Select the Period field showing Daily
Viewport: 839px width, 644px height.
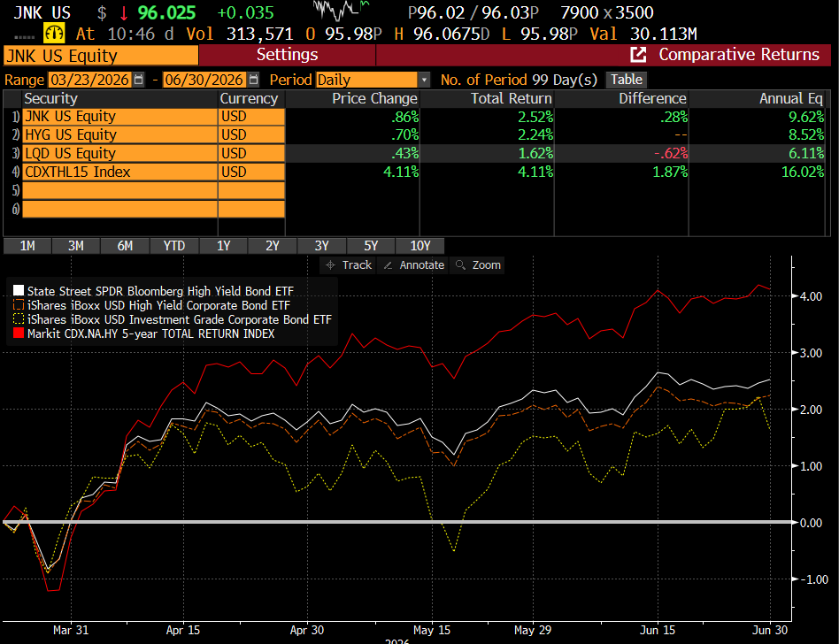tap(366, 80)
